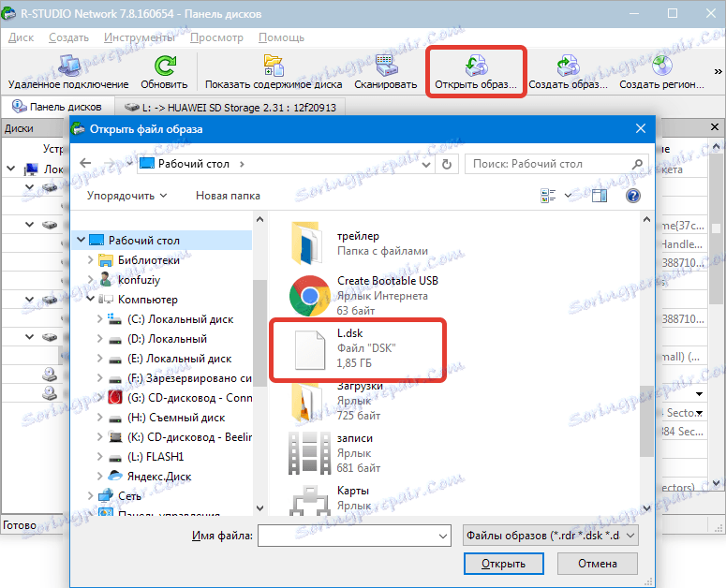Click the Обновить refresh icon

[164, 66]
